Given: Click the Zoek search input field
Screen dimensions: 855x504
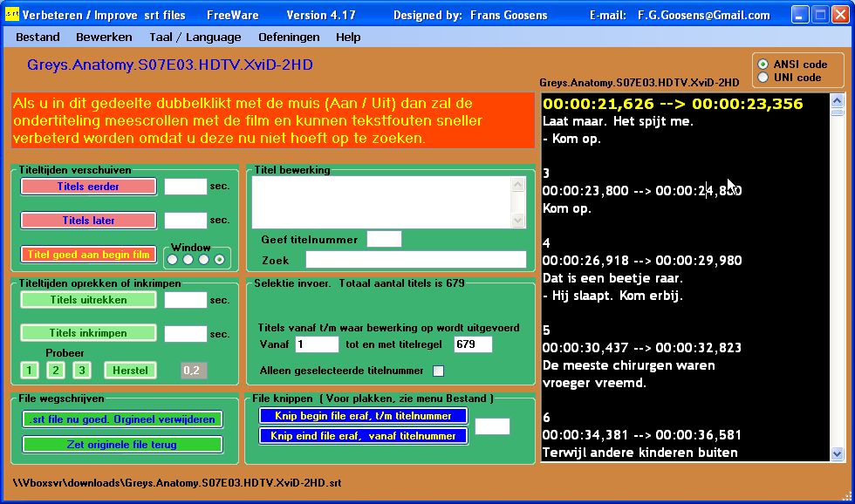Looking at the screenshot, I should pyautogui.click(x=415, y=260).
